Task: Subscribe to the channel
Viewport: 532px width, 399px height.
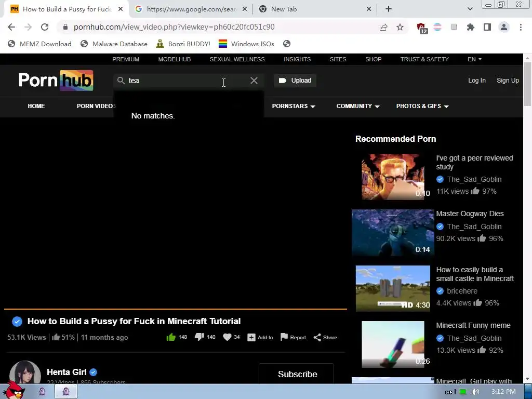Action: tap(296, 374)
